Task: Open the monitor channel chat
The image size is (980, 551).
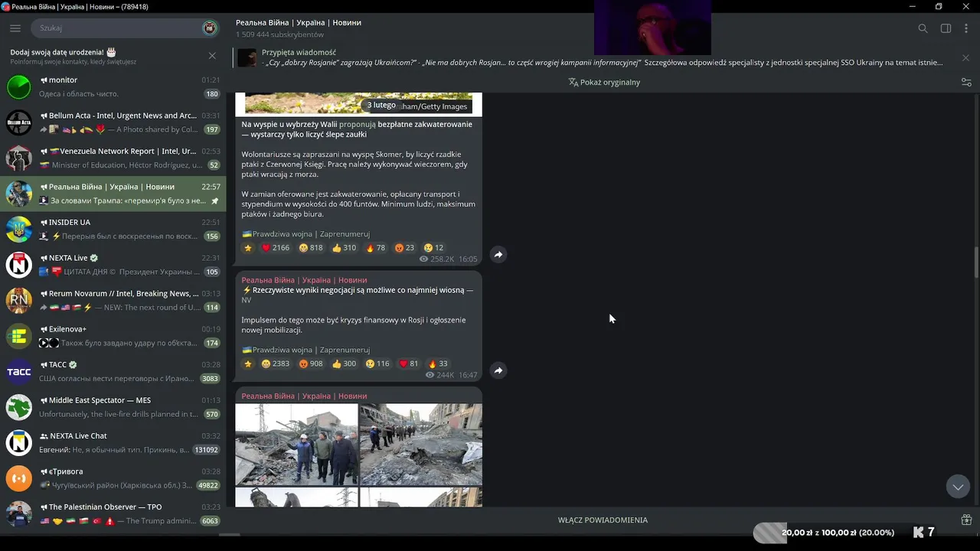Action: (x=113, y=86)
